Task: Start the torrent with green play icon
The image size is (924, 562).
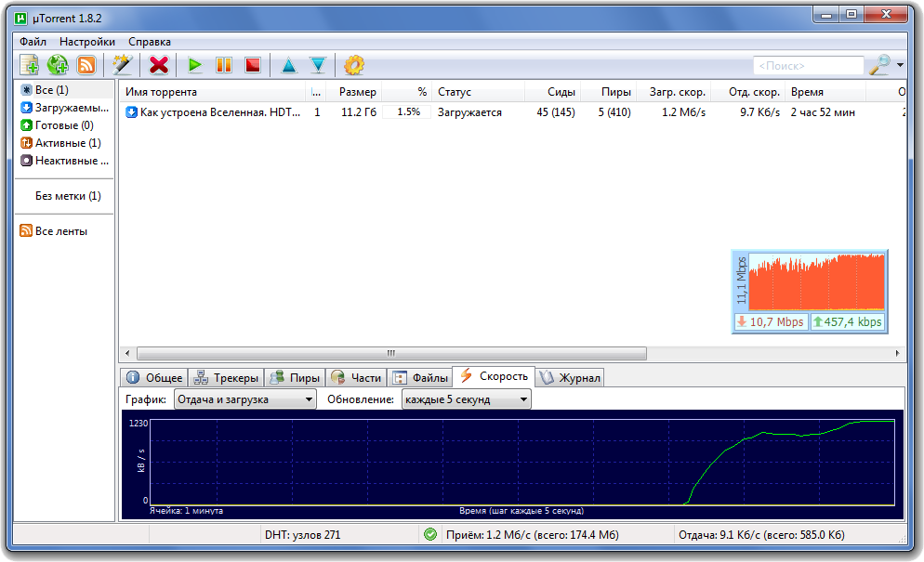Action: point(194,65)
